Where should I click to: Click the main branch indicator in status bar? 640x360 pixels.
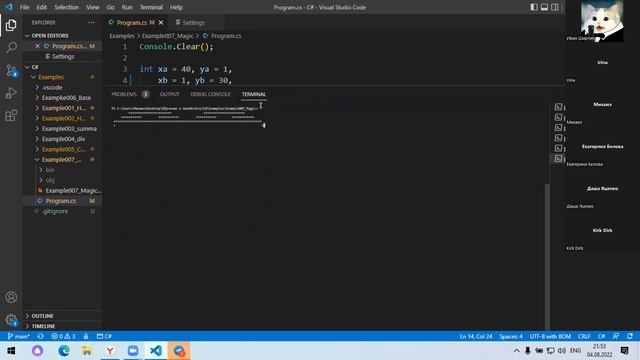pyautogui.click(x=18, y=336)
